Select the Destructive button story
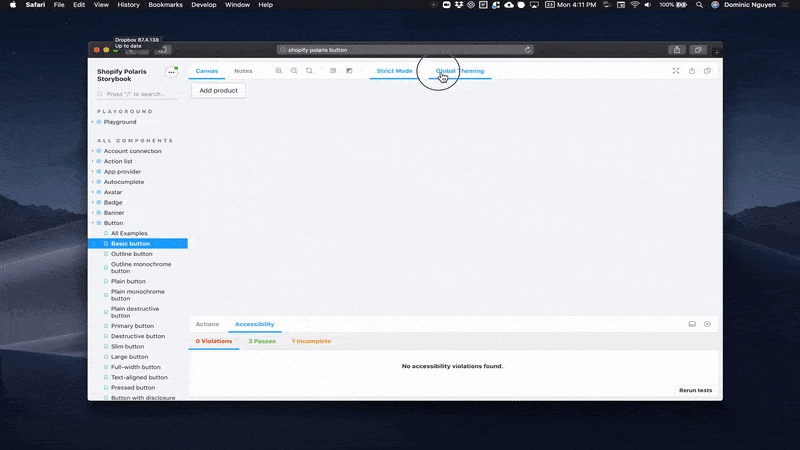The width and height of the screenshot is (800, 450). [138, 336]
